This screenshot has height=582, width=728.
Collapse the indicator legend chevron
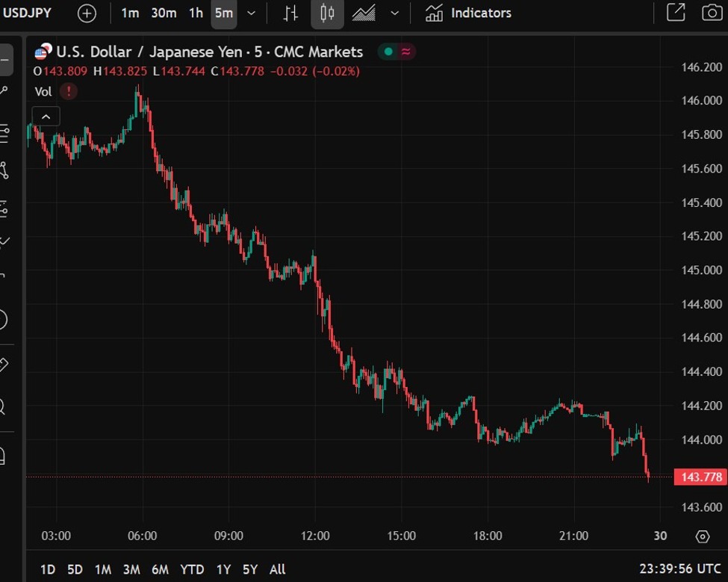(46, 117)
